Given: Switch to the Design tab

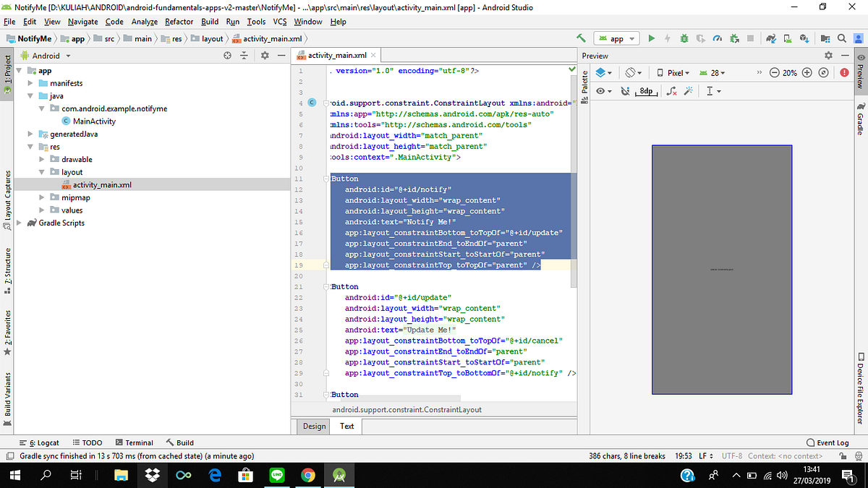Looking at the screenshot, I should 314,426.
